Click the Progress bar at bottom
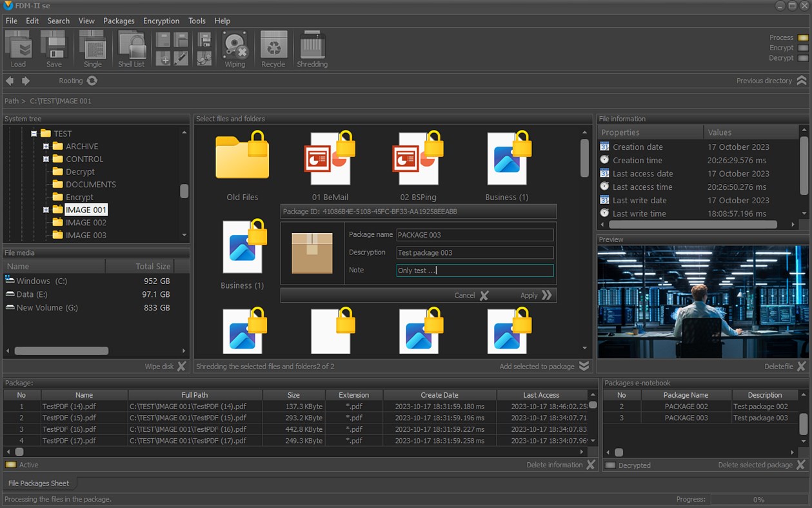This screenshot has width=812, height=508. (761, 499)
